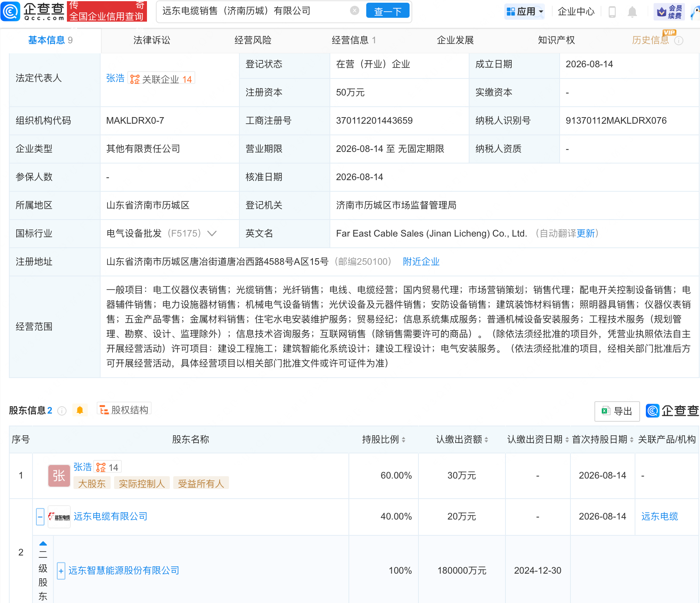Open shareholder 张浩 link in table
This screenshot has width=700, height=603.
point(83,467)
